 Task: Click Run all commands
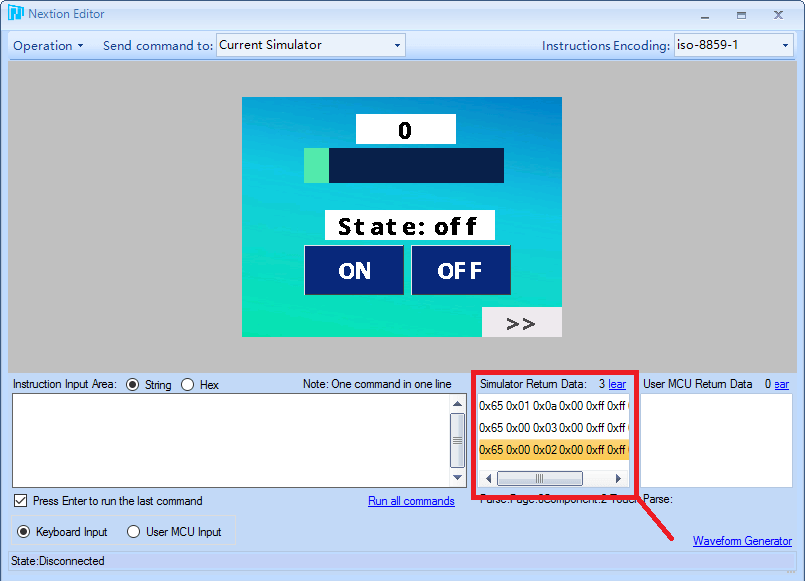tap(411, 501)
